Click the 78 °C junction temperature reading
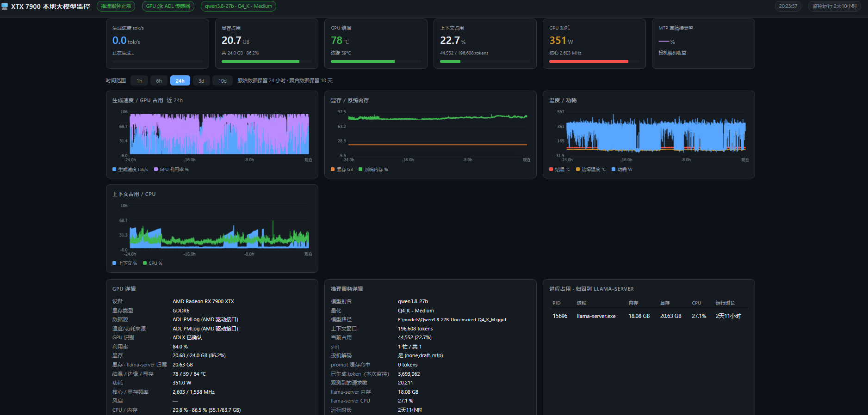The image size is (868, 415). click(x=340, y=41)
